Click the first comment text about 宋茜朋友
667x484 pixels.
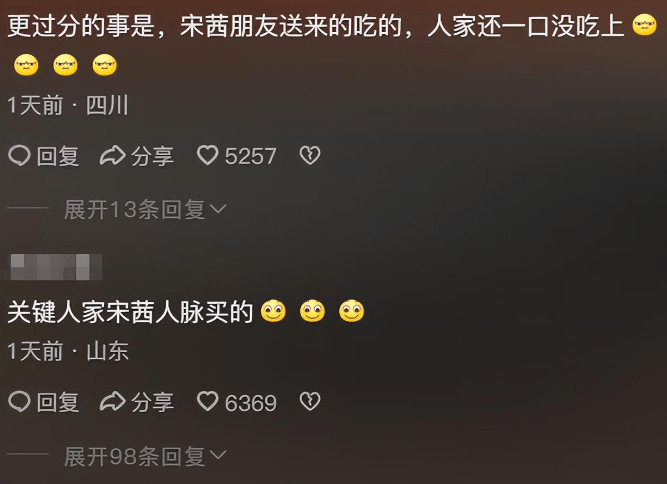click(316, 26)
